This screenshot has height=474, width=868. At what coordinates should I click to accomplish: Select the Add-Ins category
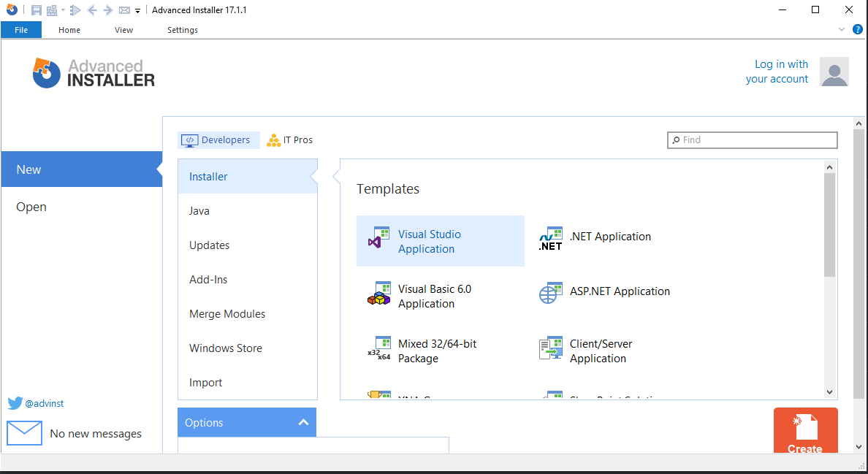248,279
